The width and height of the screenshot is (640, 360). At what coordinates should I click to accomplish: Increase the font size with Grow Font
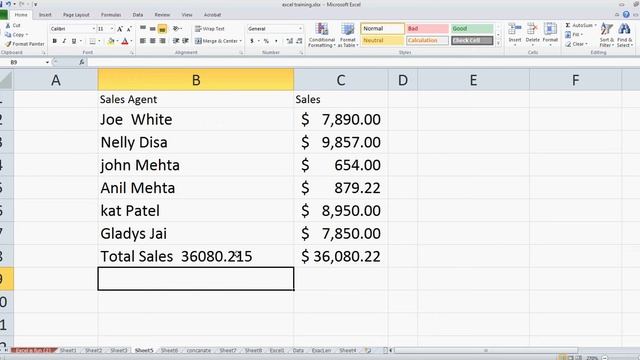tap(120, 29)
